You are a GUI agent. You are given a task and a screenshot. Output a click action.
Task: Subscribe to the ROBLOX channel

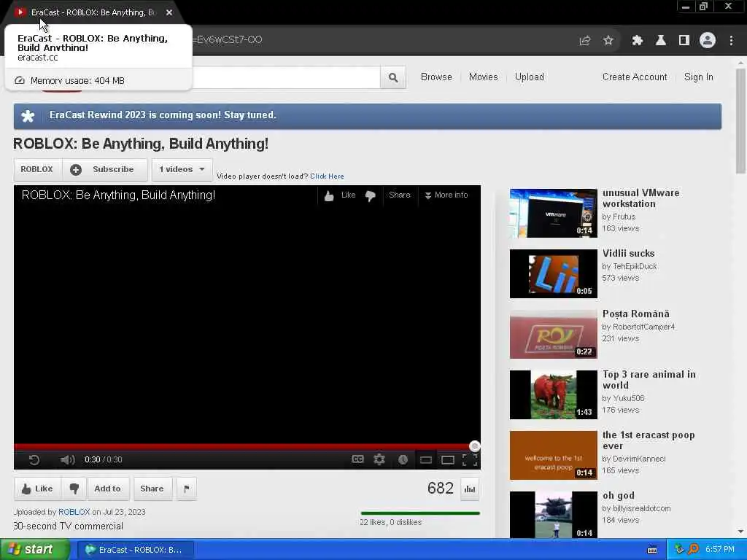pyautogui.click(x=105, y=169)
